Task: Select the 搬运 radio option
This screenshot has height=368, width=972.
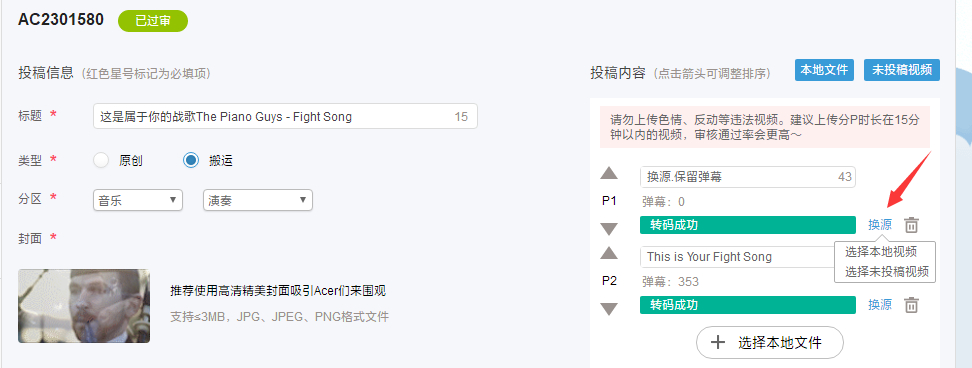Action: coord(191,160)
